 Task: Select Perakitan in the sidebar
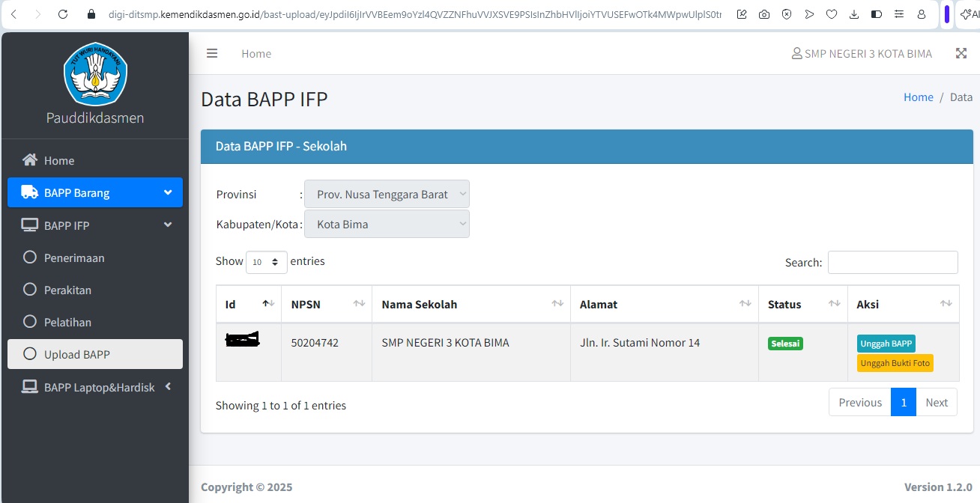[67, 290]
